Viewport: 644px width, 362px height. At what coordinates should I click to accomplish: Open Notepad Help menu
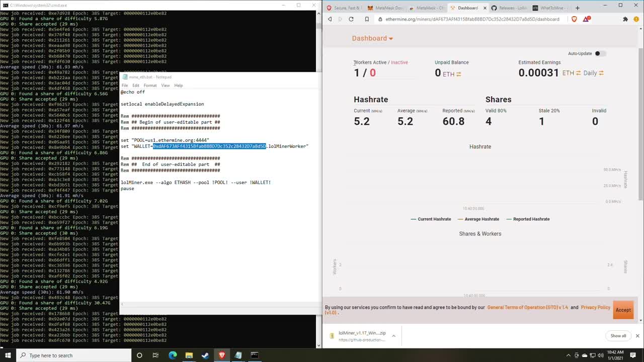click(179, 85)
